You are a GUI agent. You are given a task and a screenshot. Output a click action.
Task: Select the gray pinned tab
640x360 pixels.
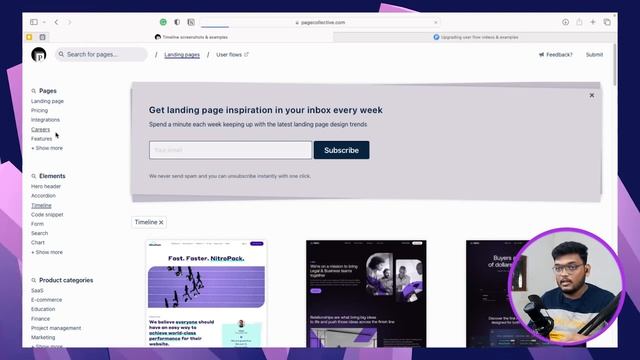coord(42,37)
